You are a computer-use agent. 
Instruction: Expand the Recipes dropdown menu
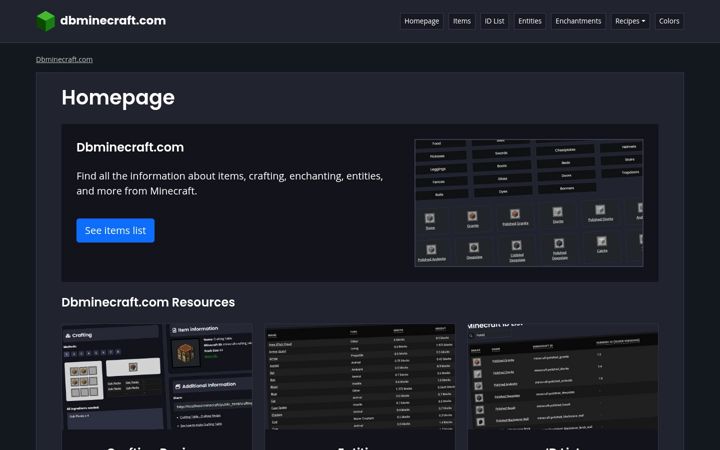point(630,21)
